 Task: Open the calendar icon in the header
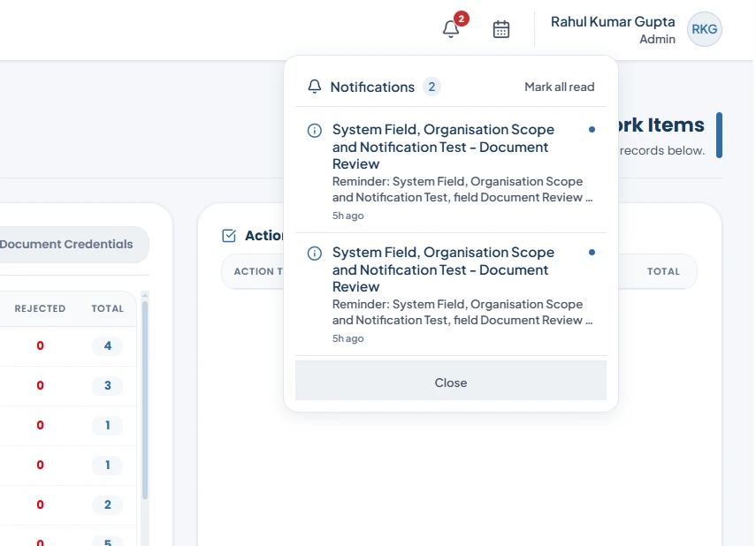click(x=501, y=29)
